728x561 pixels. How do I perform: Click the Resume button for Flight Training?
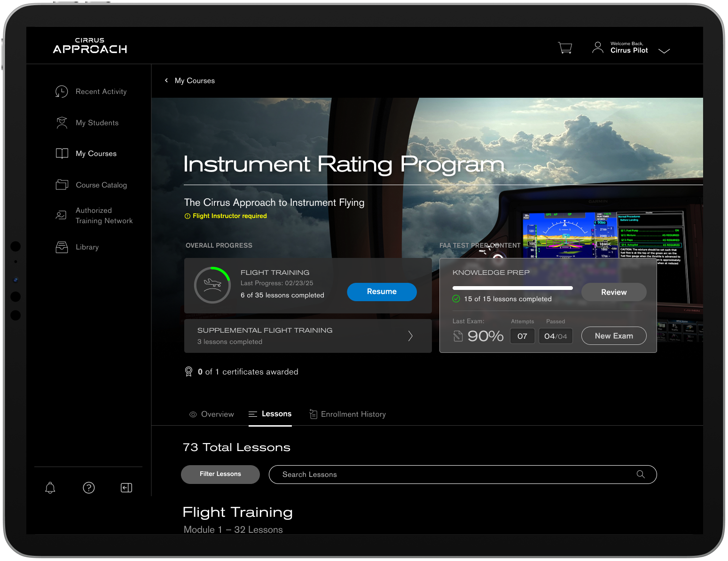pos(382,292)
